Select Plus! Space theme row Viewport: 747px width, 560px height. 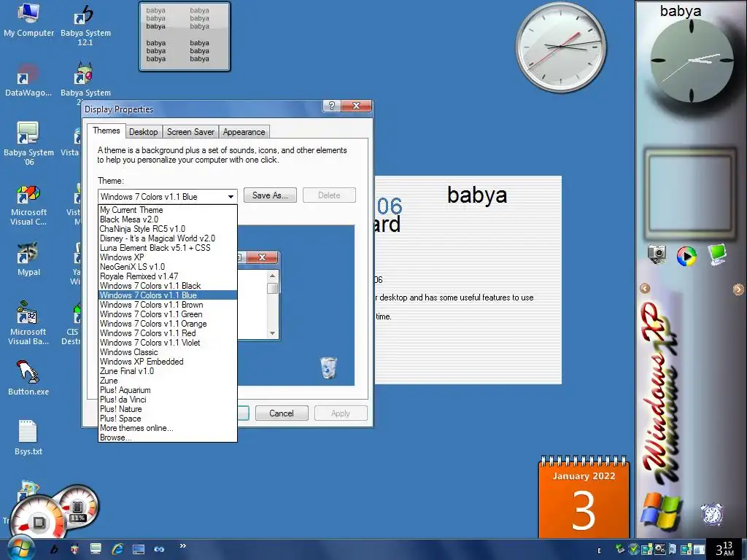tap(168, 418)
